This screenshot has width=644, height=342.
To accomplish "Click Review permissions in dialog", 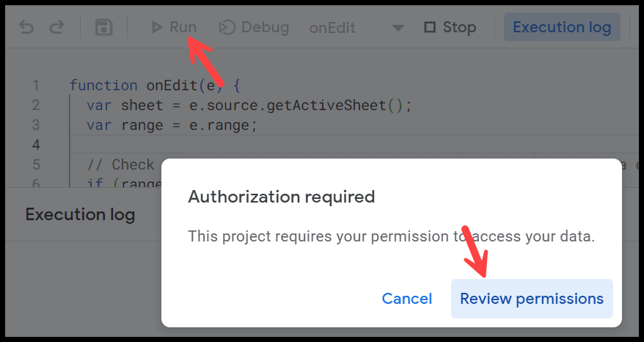I will click(532, 299).
